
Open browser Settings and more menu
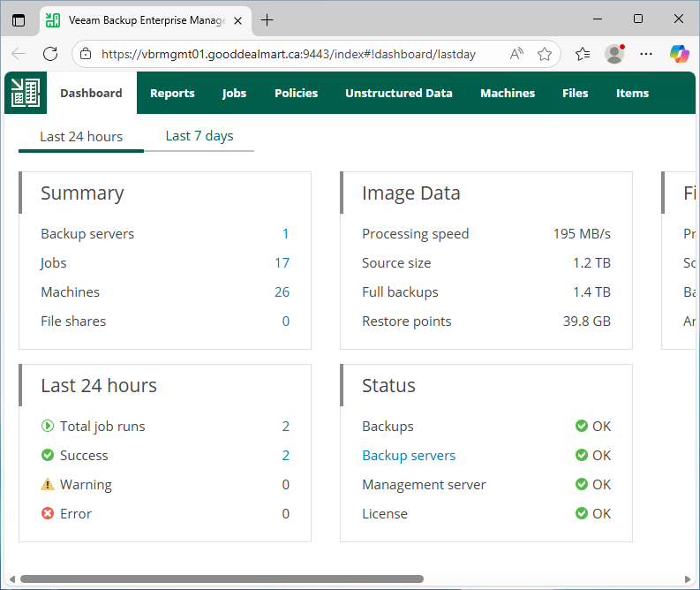click(x=646, y=54)
